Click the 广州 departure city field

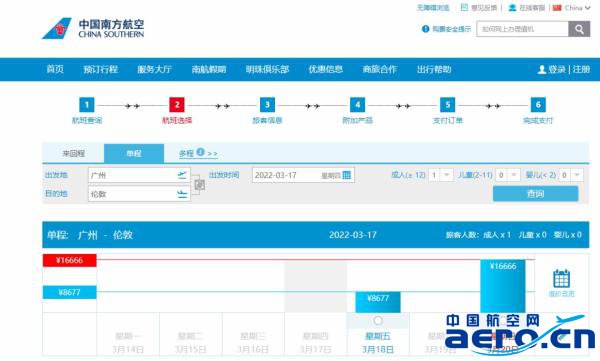click(139, 175)
